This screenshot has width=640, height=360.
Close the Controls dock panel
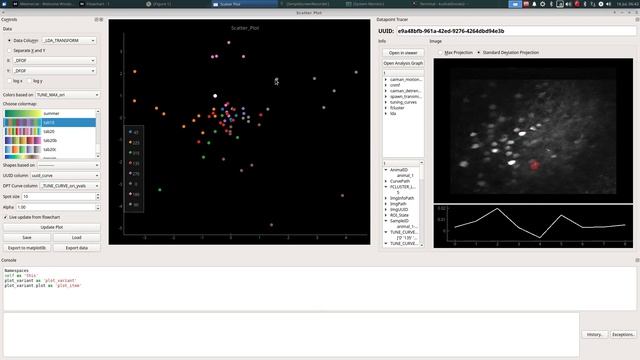(x=101, y=20)
